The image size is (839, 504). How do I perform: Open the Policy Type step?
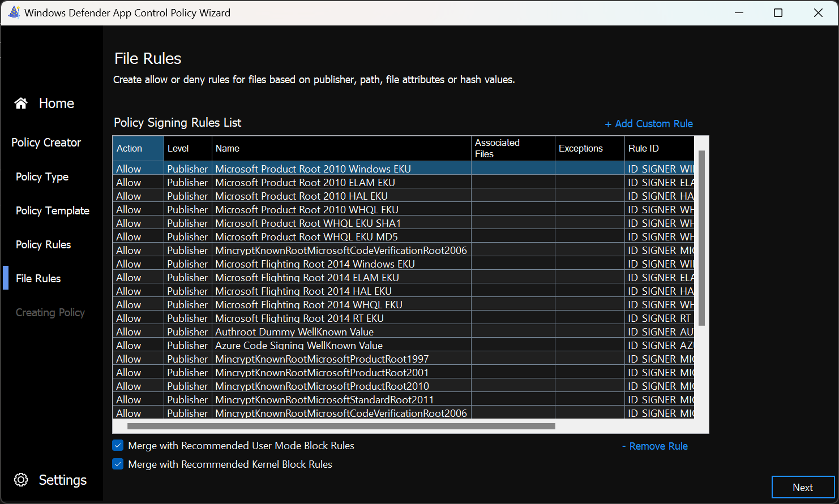pos(42,176)
